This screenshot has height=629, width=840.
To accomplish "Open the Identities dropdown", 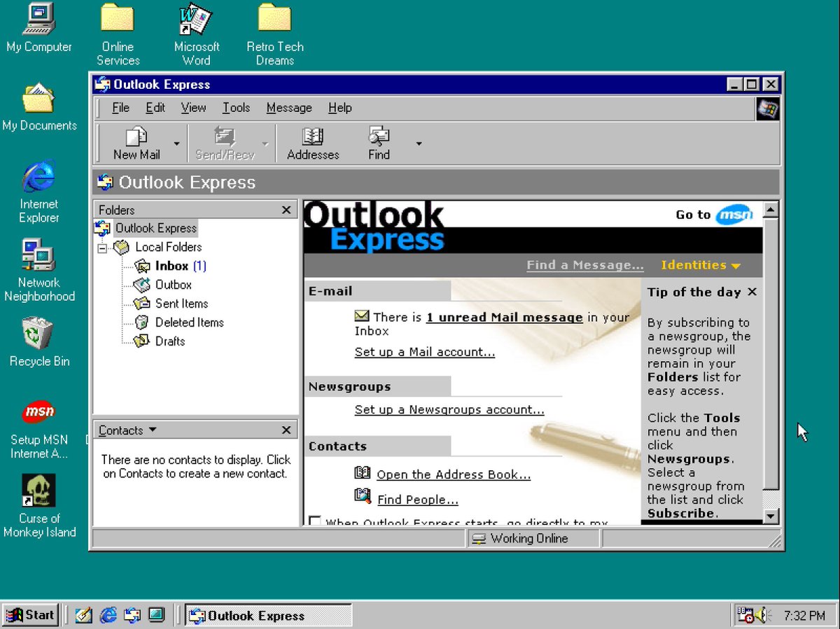I will click(x=701, y=265).
